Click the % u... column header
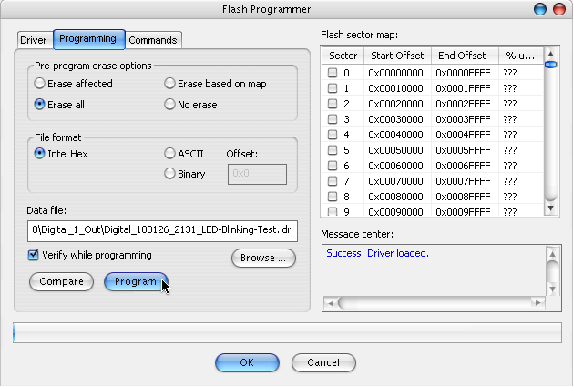 tap(521, 56)
